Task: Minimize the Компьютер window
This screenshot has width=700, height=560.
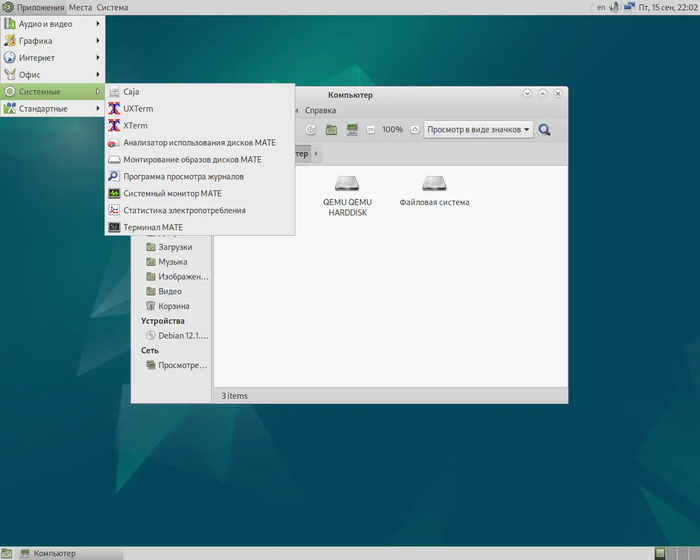Action: (527, 93)
